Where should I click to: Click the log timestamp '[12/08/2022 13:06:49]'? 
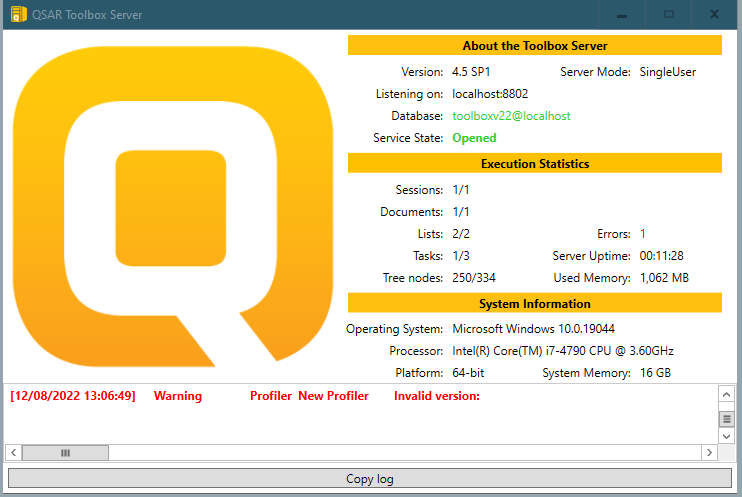pos(73,396)
